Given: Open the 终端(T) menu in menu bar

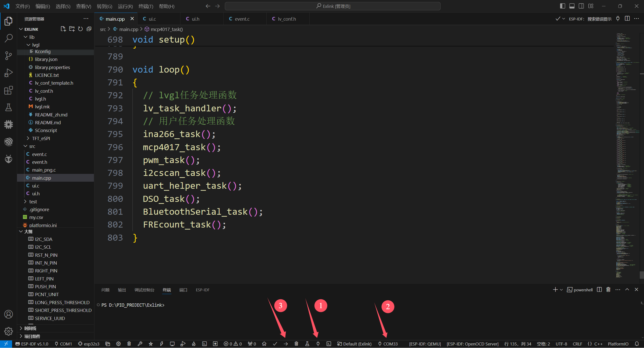Looking at the screenshot, I should 146,6.
